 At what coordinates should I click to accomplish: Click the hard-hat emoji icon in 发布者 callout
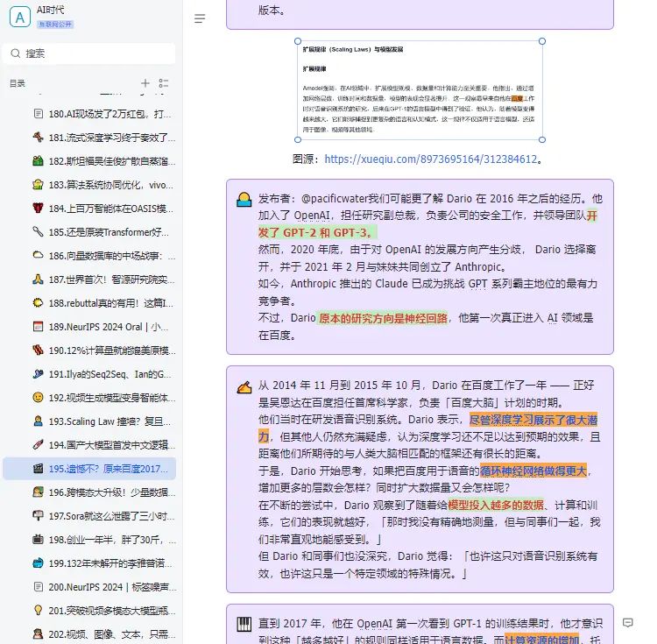click(x=244, y=200)
